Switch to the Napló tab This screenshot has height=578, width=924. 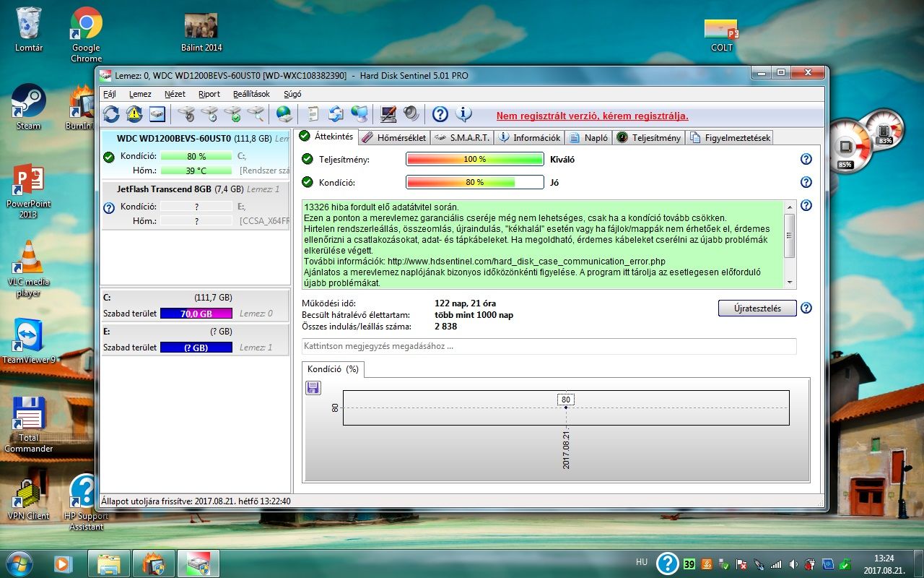click(588, 137)
